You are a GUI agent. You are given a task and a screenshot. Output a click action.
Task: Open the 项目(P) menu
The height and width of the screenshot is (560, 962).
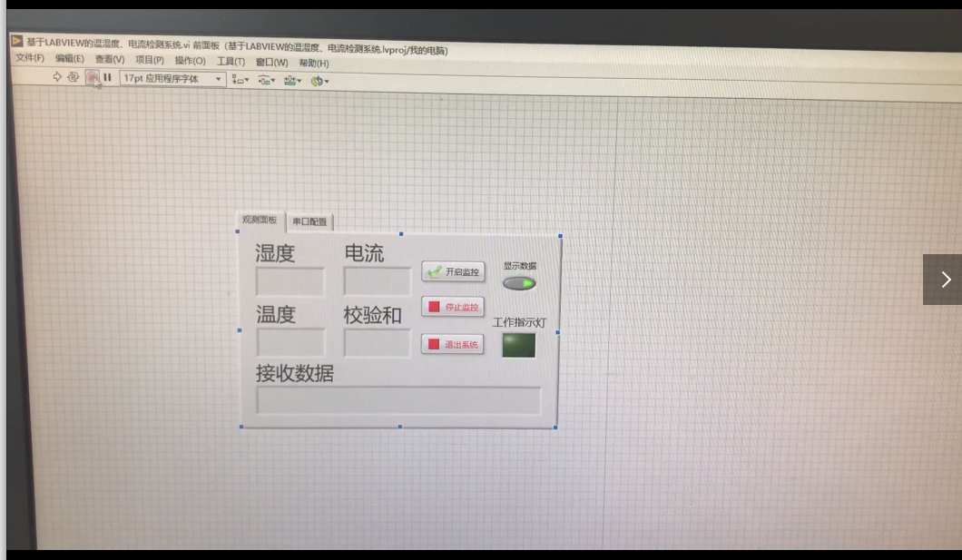[x=150, y=60]
